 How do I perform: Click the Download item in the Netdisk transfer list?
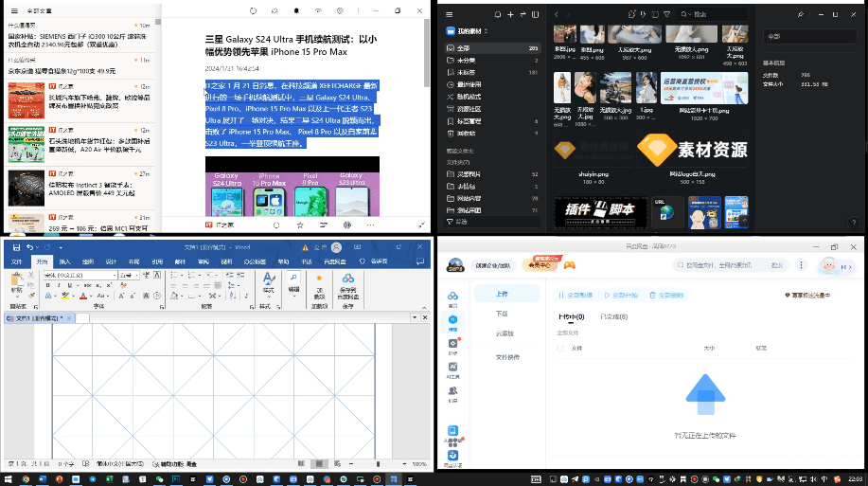(x=502, y=314)
